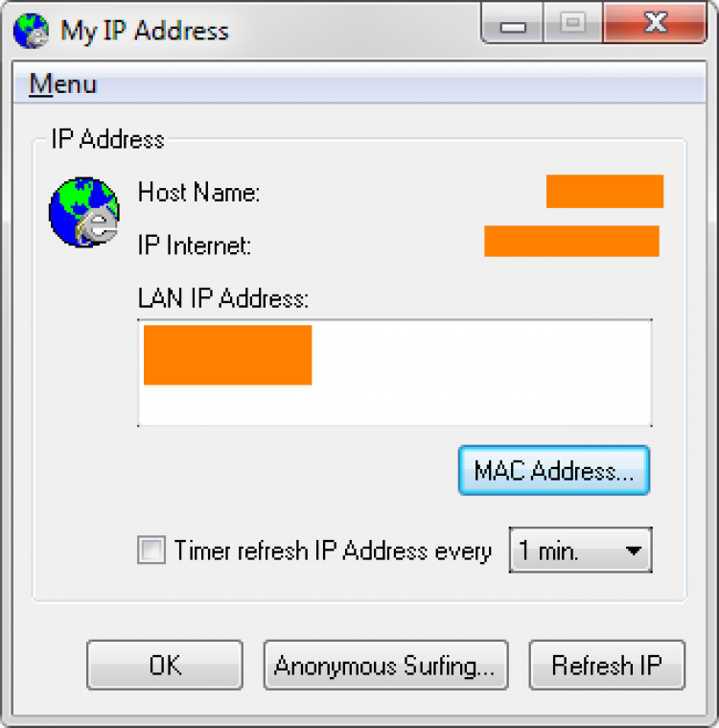Click Refresh IP to update addresses
This screenshot has height=728, width=719.
point(607,665)
